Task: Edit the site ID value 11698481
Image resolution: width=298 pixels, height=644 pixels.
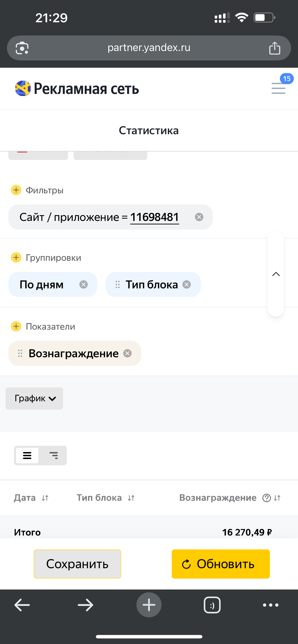Action: tap(154, 217)
